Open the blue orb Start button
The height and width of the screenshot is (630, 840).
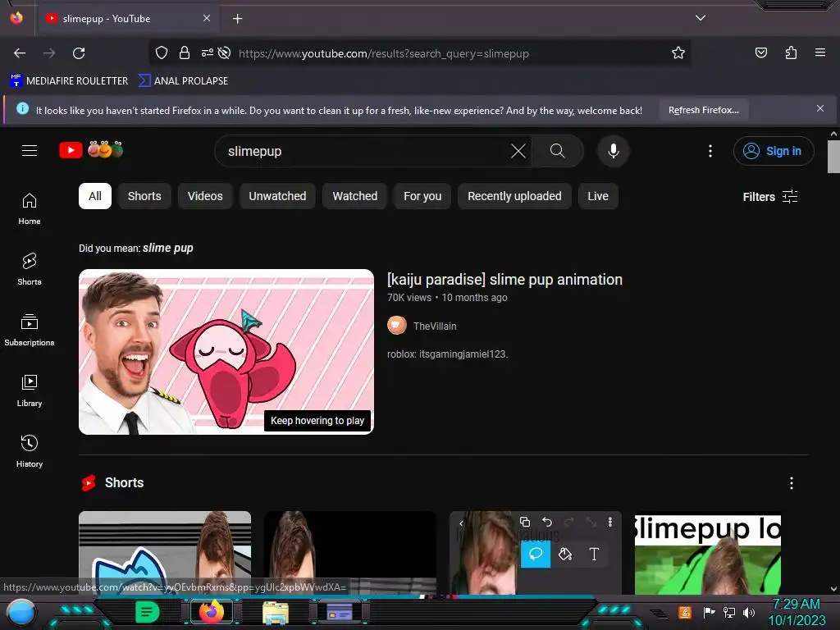[21, 612]
